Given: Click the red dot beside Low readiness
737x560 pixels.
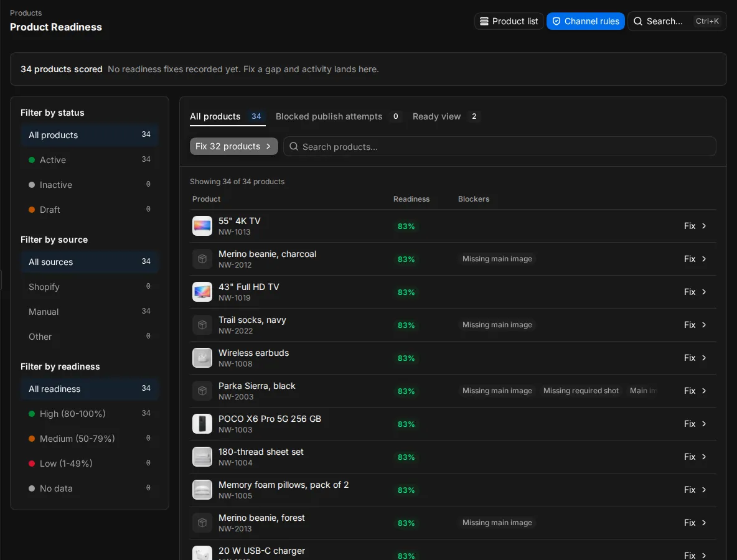Looking at the screenshot, I should (x=32, y=463).
